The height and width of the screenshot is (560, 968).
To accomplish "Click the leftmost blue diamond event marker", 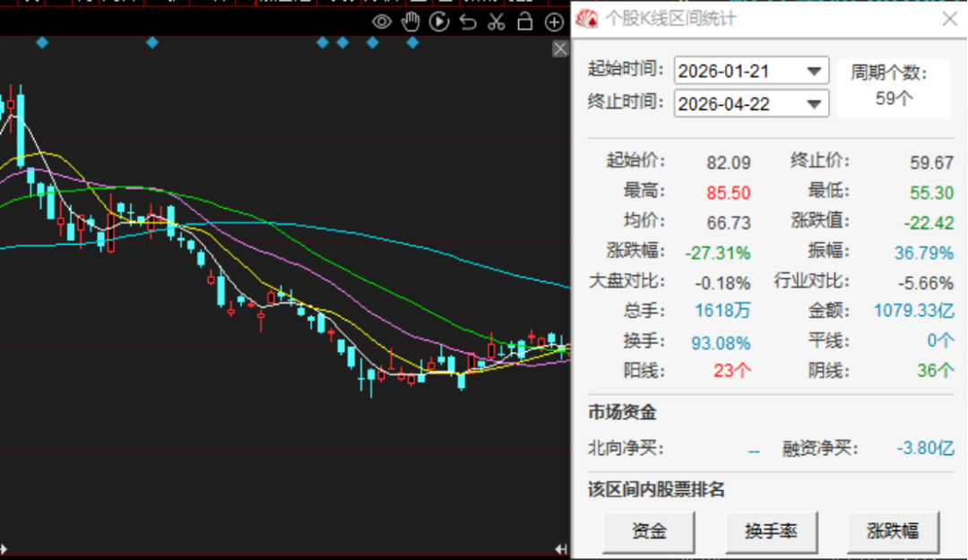I will [x=42, y=42].
